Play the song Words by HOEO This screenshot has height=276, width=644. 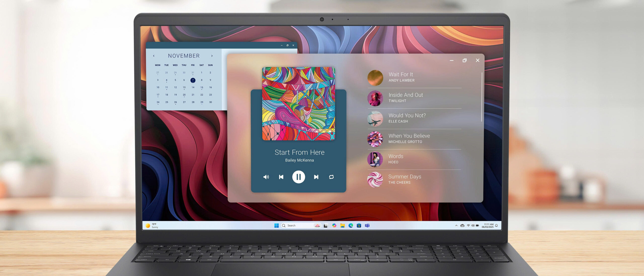point(396,159)
